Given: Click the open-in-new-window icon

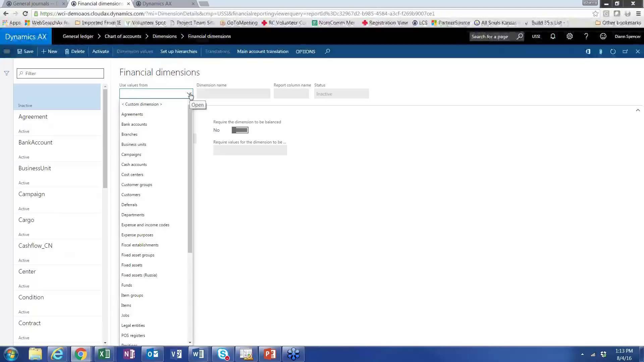Looking at the screenshot, I should [x=625, y=51].
